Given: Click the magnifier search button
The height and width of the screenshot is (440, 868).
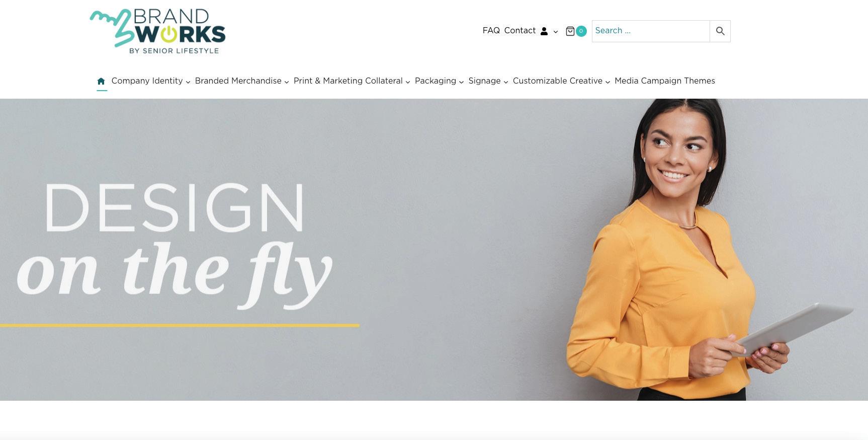Looking at the screenshot, I should (x=720, y=31).
